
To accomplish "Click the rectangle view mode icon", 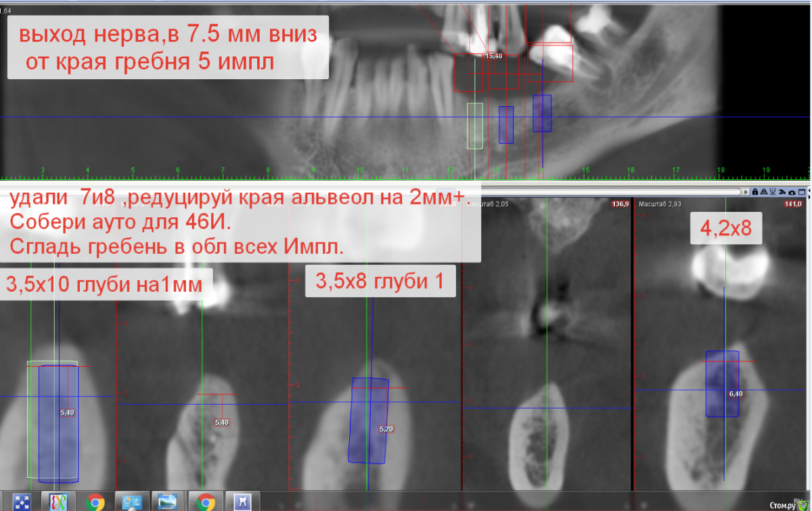I will click(801, 192).
